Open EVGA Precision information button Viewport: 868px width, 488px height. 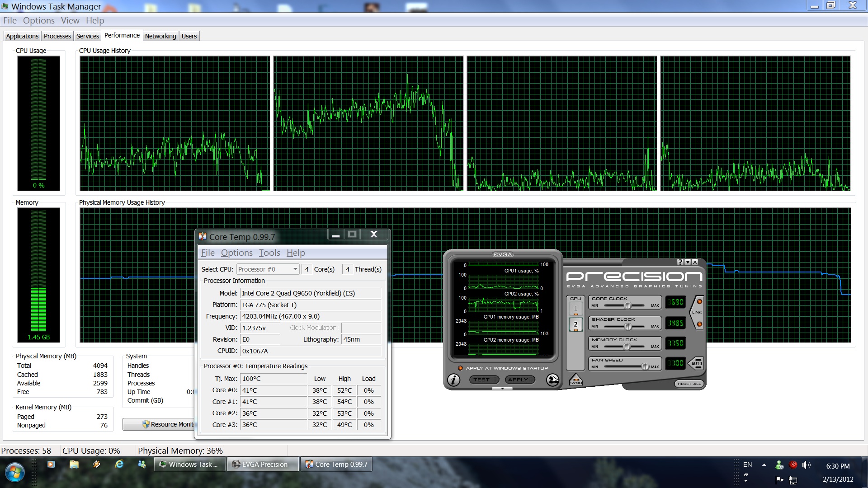click(x=453, y=380)
